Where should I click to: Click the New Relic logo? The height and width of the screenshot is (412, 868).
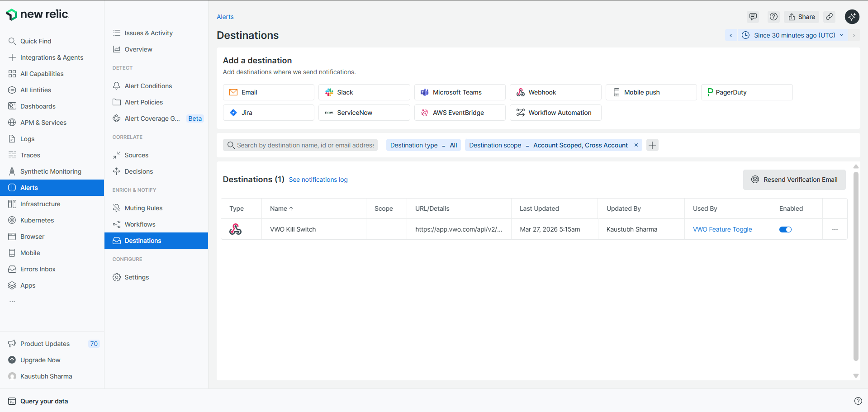pyautogui.click(x=38, y=14)
